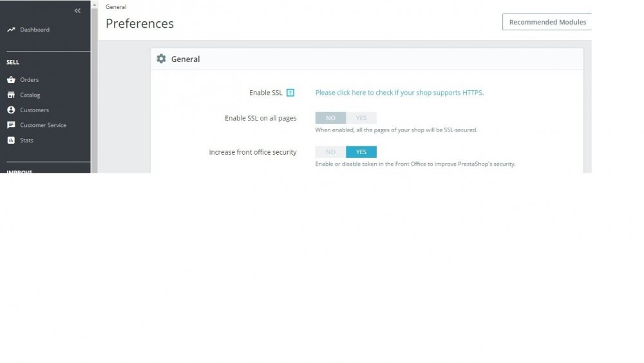Screen dimensions: 644x363
Task: Click the Catalog store icon
Action: (11, 95)
